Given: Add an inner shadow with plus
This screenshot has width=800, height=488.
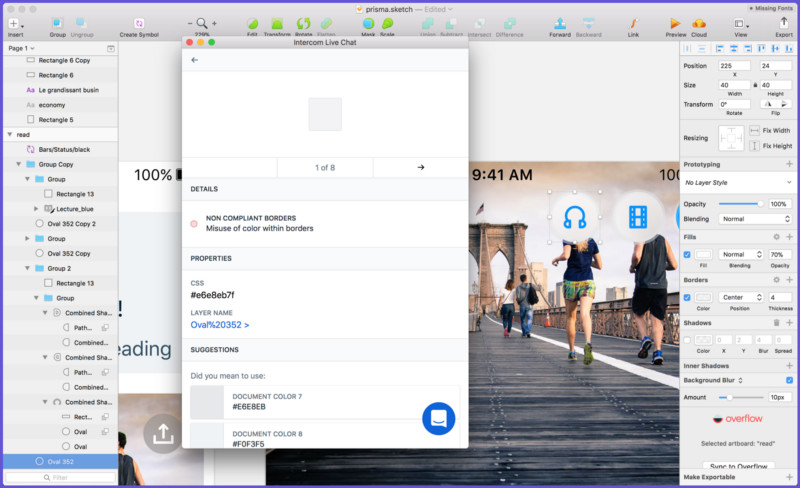Looking at the screenshot, I should [x=789, y=365].
